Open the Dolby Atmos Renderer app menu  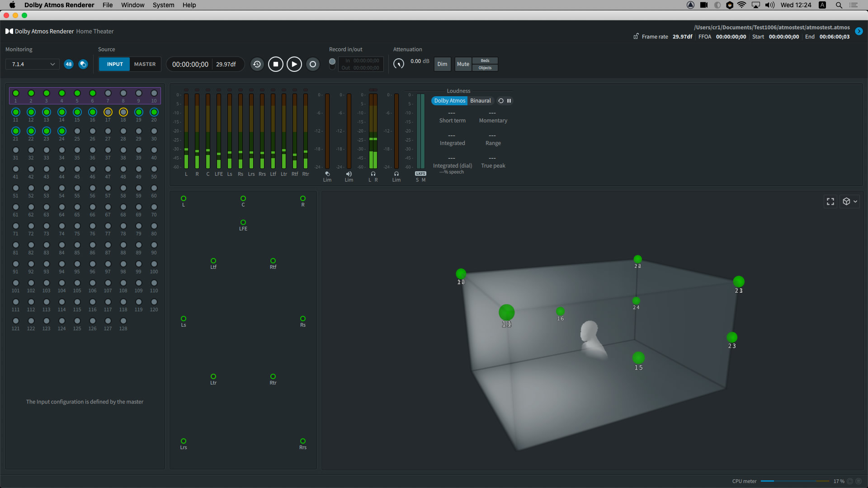click(59, 5)
